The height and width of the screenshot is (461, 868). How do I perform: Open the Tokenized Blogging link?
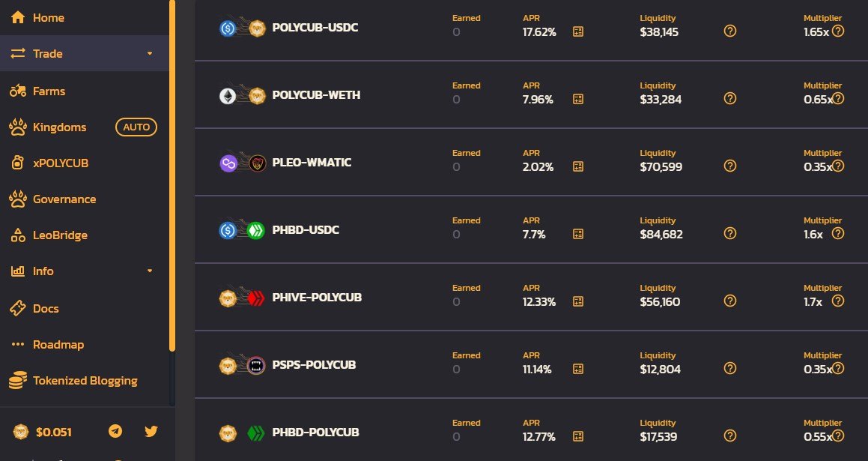coord(84,381)
